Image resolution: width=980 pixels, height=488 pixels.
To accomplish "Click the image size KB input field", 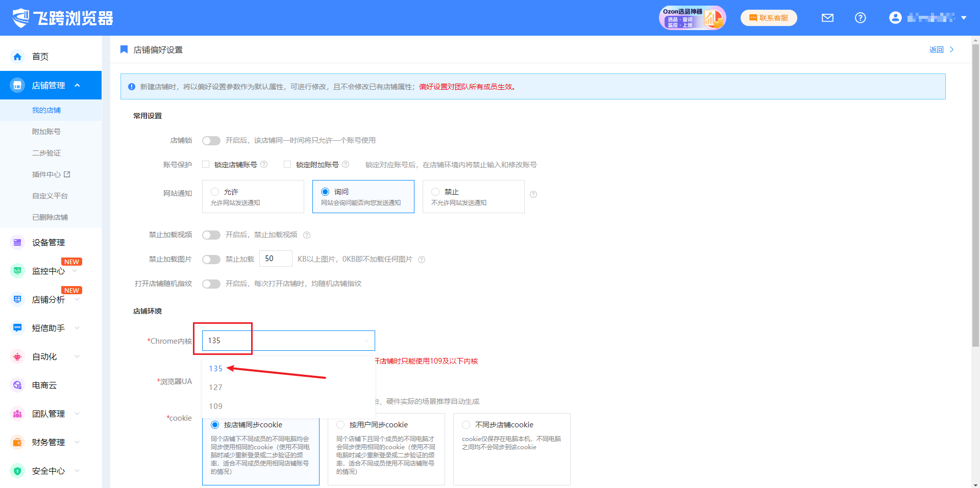I will pyautogui.click(x=276, y=259).
